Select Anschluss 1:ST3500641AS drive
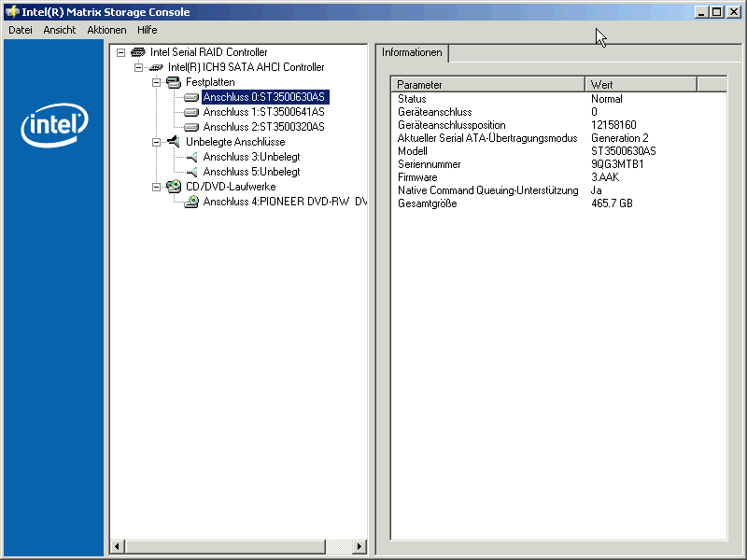This screenshot has height=560, width=747. pyautogui.click(x=264, y=112)
